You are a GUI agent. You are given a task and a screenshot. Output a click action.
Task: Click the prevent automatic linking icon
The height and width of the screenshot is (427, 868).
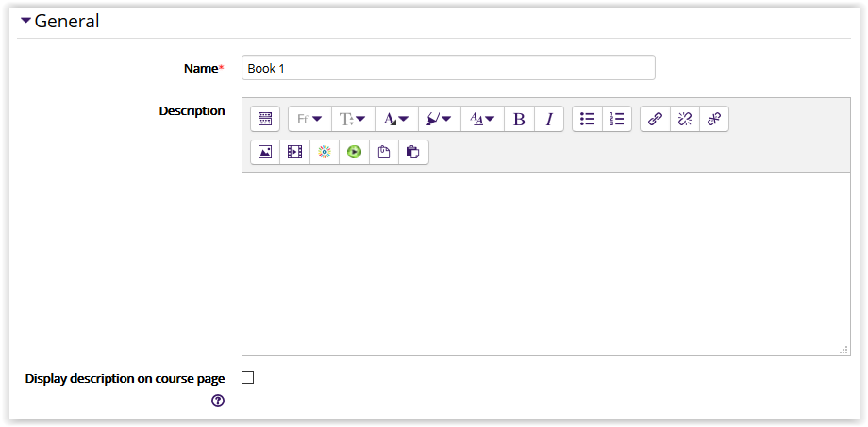point(714,119)
